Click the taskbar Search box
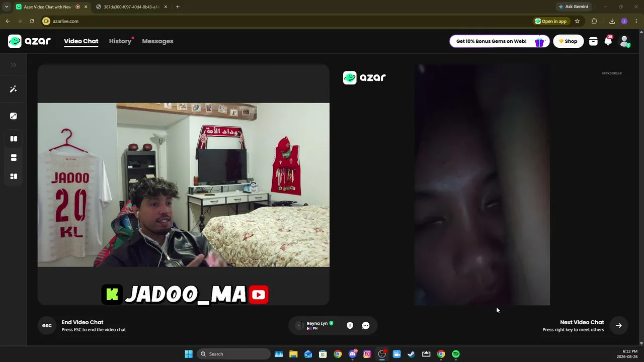The image size is (644, 362). point(234,354)
